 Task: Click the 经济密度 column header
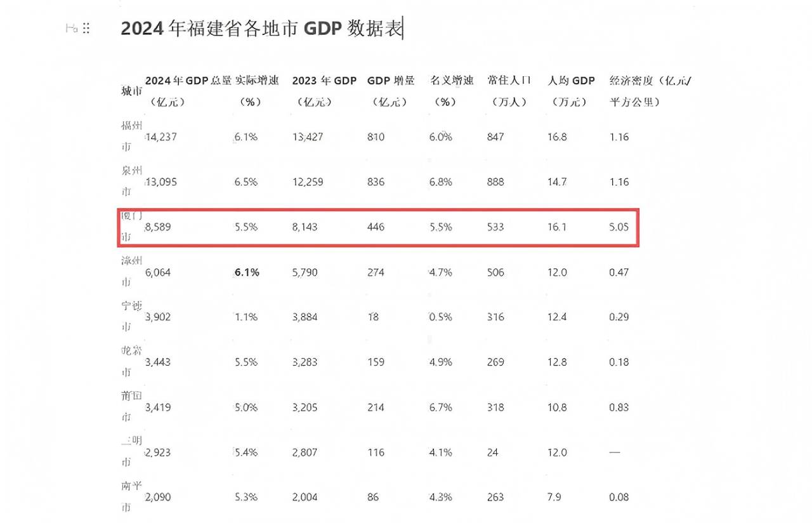click(x=651, y=91)
